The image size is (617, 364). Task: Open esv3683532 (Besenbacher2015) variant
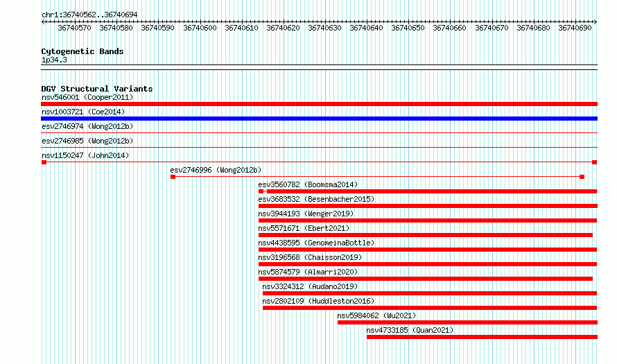316,199
